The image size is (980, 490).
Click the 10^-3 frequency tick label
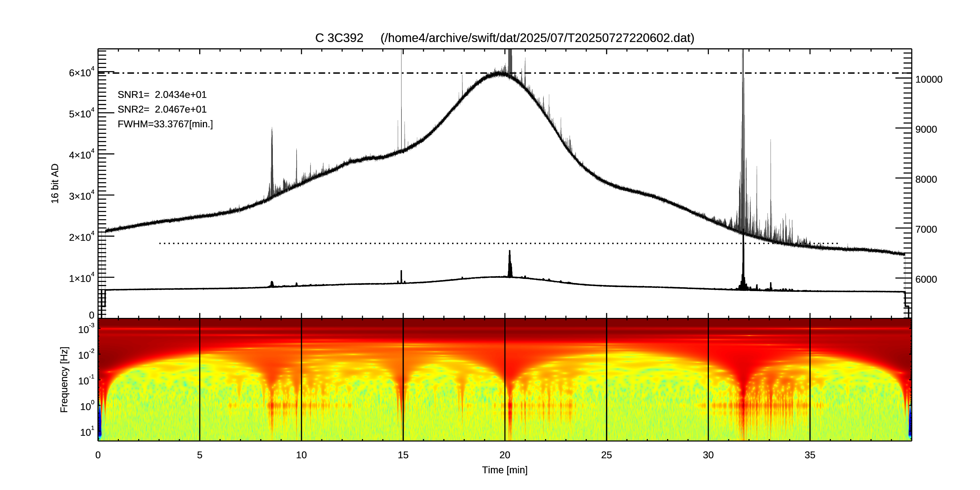click(x=86, y=329)
